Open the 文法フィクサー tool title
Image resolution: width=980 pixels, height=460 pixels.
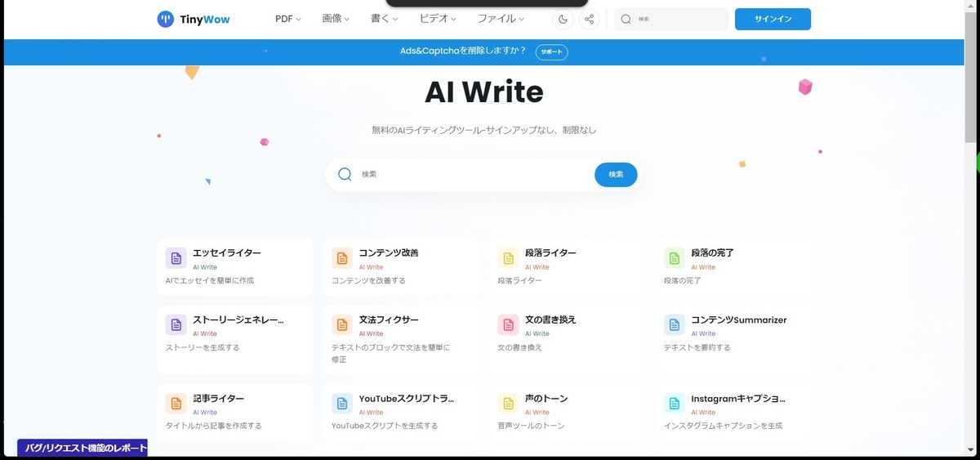click(x=389, y=319)
